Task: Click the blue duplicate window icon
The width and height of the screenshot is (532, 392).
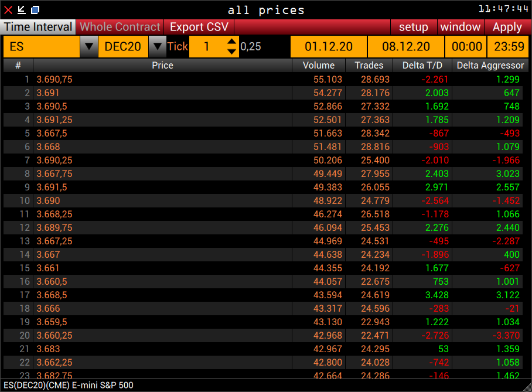Action: (x=35, y=9)
